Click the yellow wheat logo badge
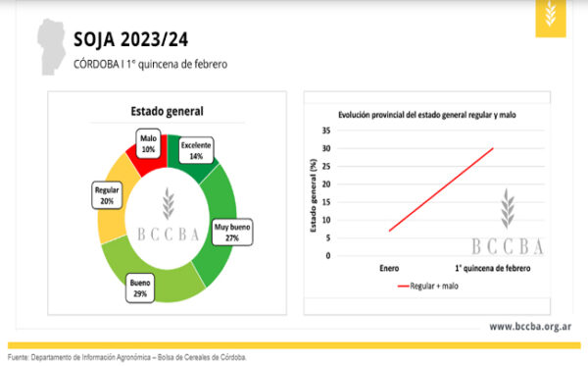The width and height of the screenshot is (588, 366). pos(551,19)
